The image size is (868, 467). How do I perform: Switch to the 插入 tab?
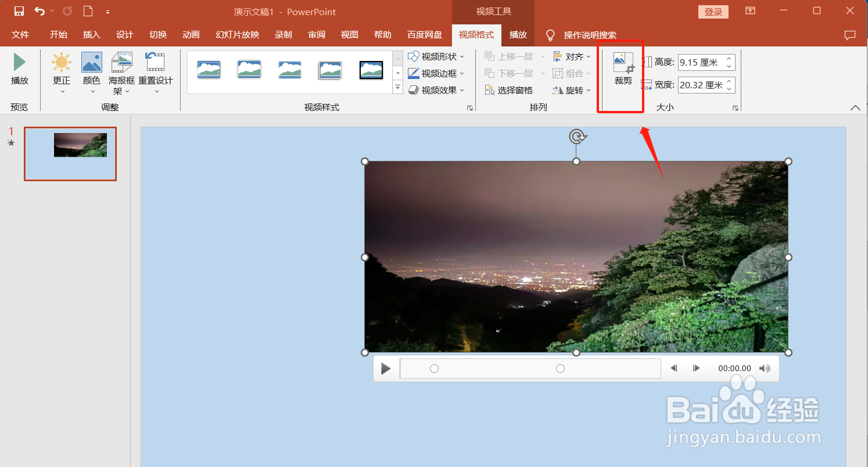tap(91, 35)
